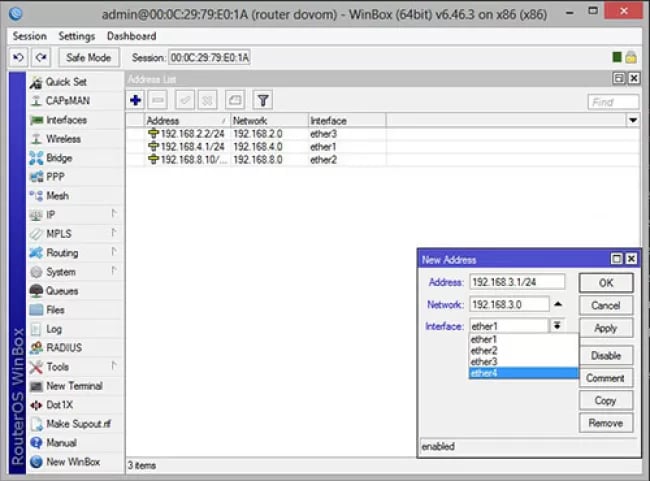650x481 pixels.
Task: Open Quick Set in the sidebar
Action: click(65, 82)
